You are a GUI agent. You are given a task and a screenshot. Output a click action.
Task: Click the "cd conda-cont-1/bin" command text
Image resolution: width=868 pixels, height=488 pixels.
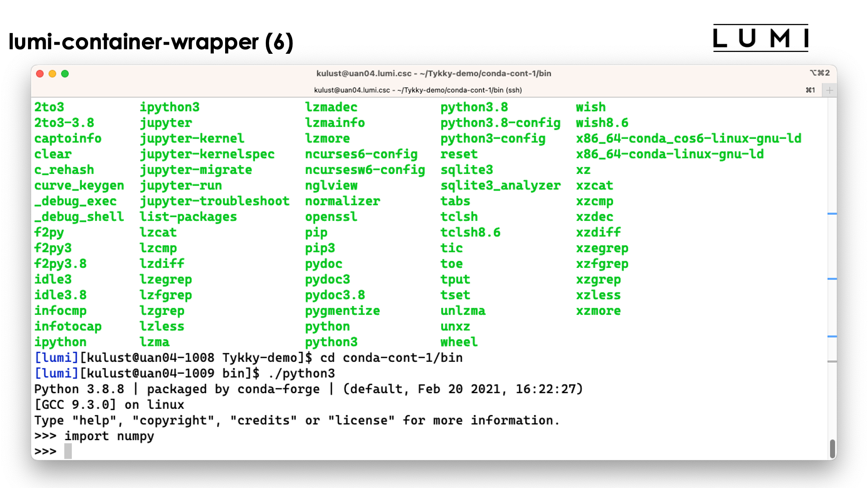point(392,358)
